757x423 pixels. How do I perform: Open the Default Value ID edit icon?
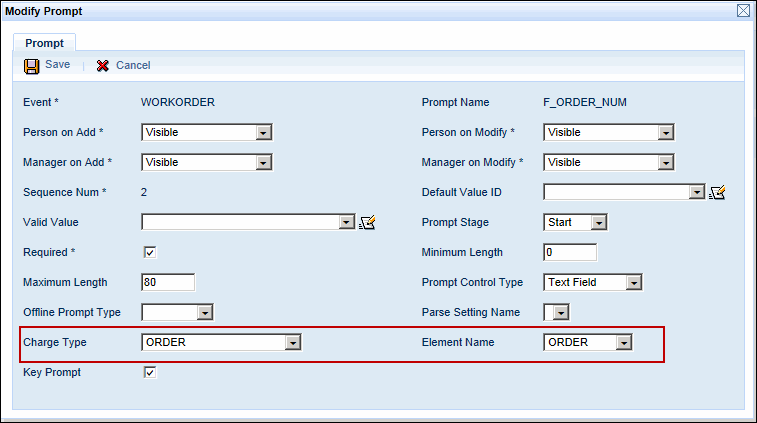(x=716, y=192)
